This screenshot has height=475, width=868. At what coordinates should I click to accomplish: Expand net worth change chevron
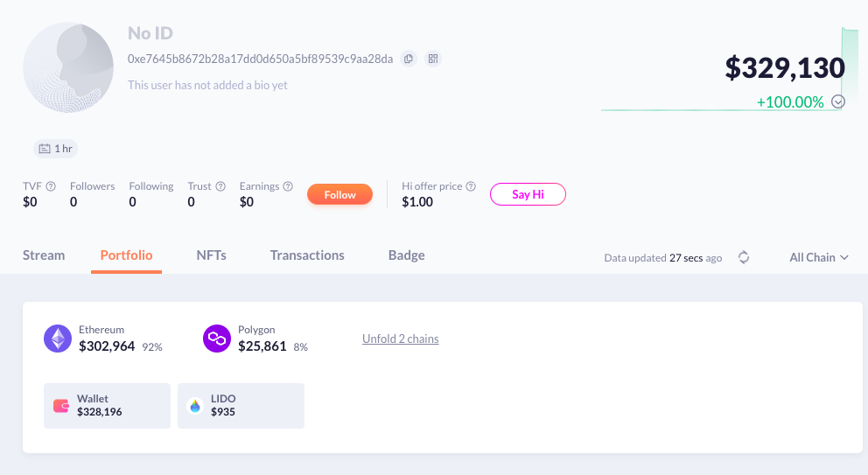click(838, 101)
